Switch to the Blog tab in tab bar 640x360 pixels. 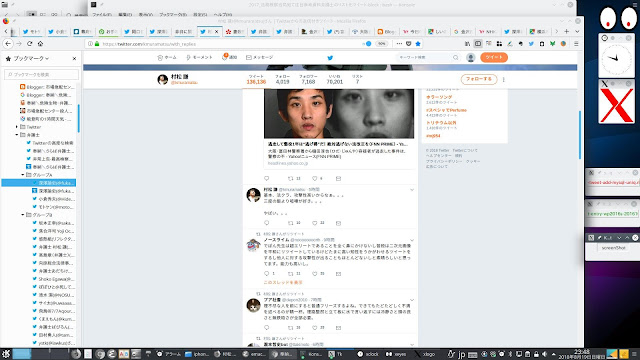pos(387,31)
